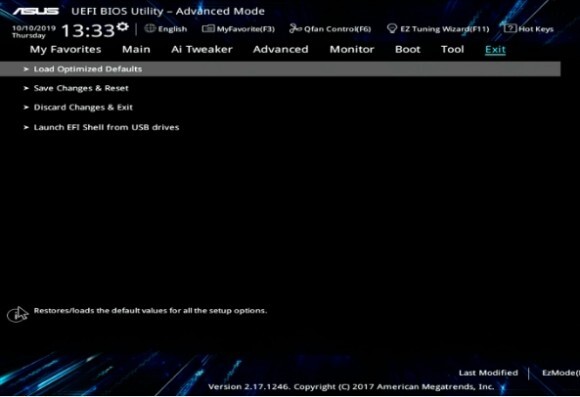Switch to the Boot tab
Screen dimensions: 580x397
[408, 49]
